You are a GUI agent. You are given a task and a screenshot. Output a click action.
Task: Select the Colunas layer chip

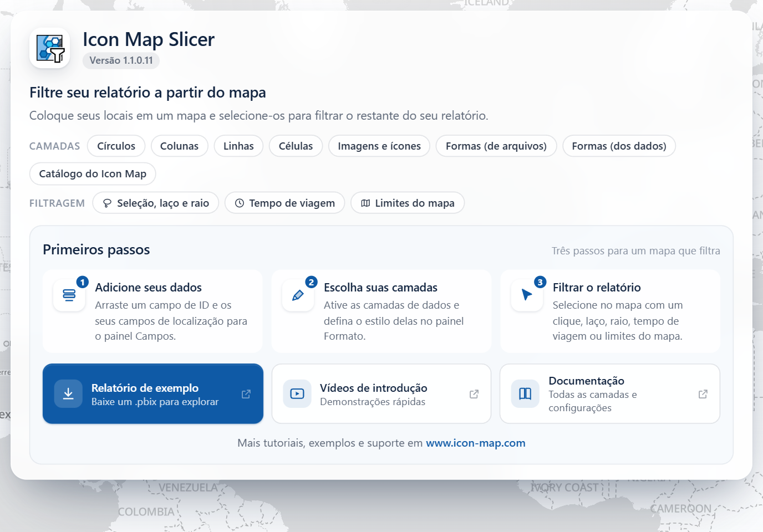(x=179, y=146)
